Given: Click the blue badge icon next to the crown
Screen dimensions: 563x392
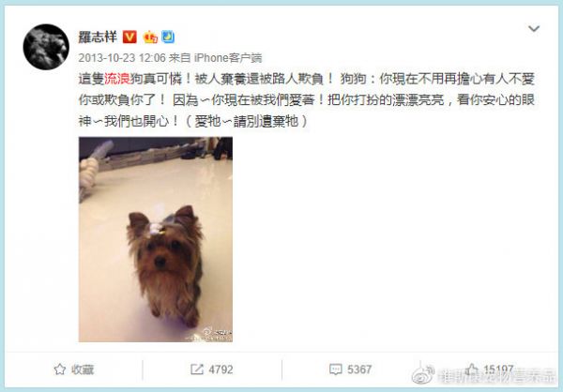Looking at the screenshot, I should 168,37.
